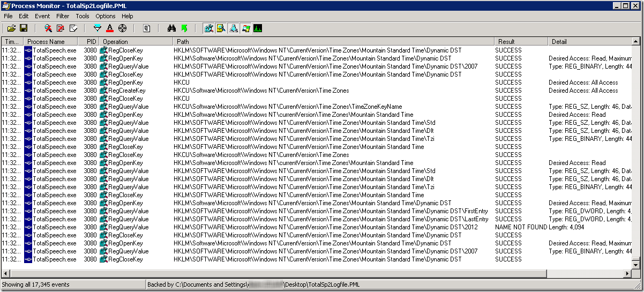Viewport: 644px width, 292px height.
Task: Select the Include Process From Window target icon
Action: coord(123,28)
